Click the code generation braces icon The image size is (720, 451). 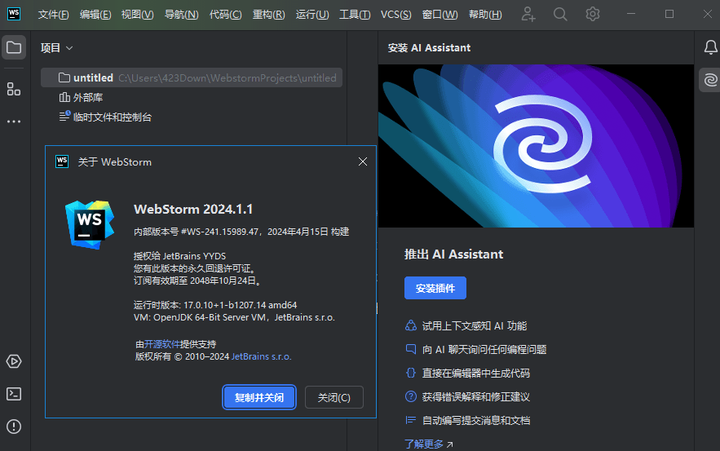pyautogui.click(x=411, y=373)
